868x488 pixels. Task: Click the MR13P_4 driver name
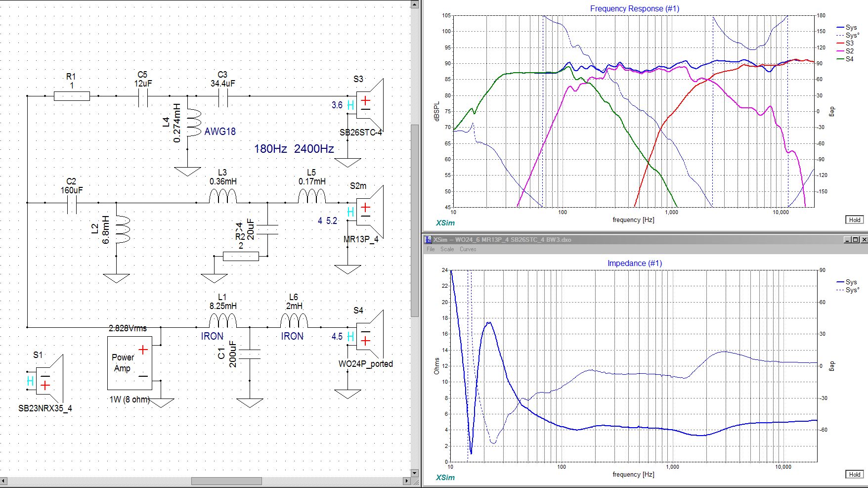coord(361,239)
